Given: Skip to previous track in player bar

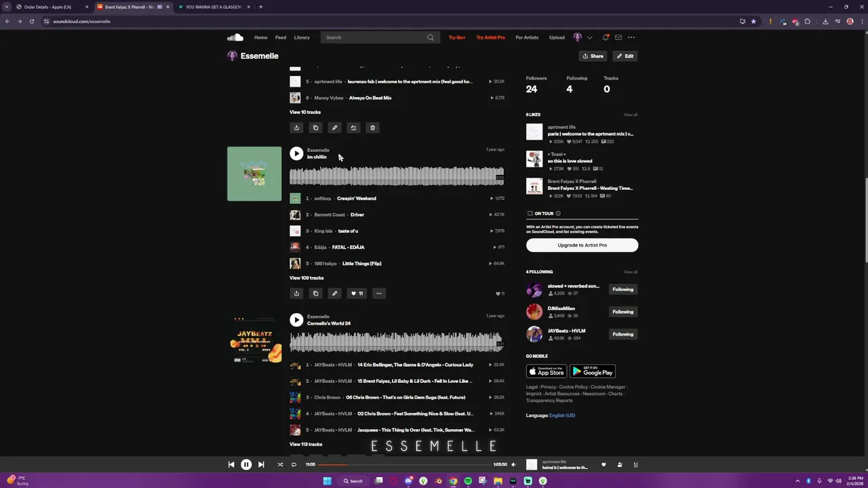Looking at the screenshot, I should (x=231, y=464).
